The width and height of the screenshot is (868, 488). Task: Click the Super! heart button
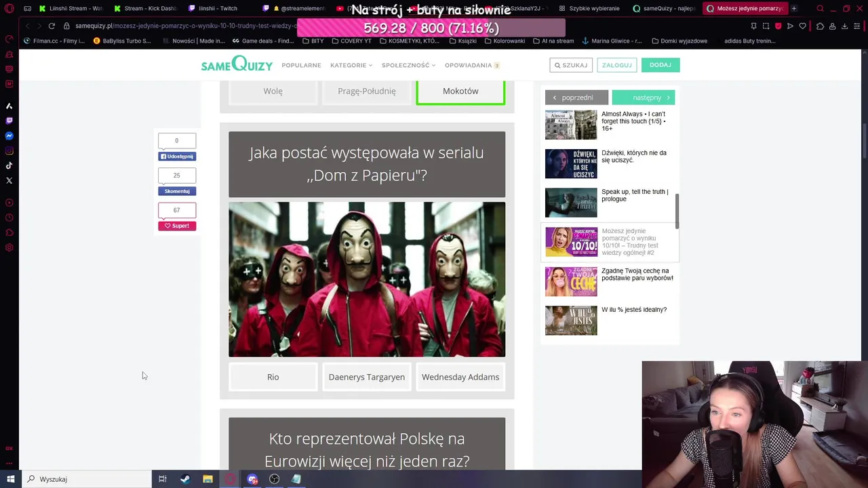(x=177, y=226)
